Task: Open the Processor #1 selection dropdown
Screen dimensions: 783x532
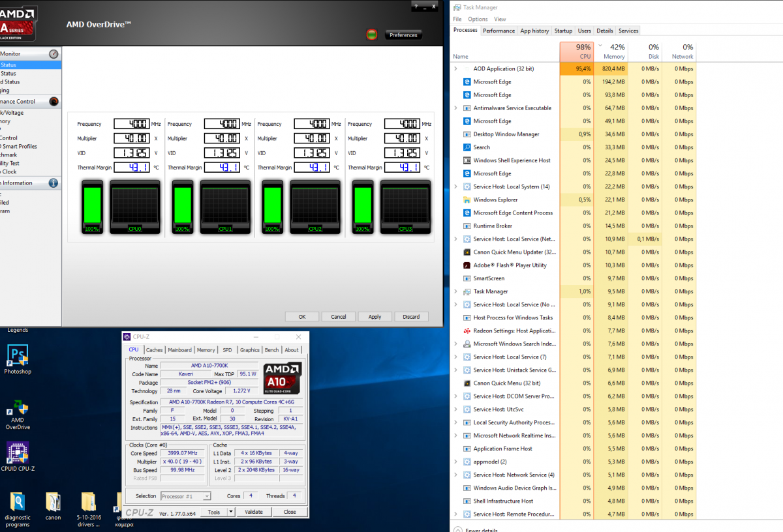Action: (x=206, y=496)
